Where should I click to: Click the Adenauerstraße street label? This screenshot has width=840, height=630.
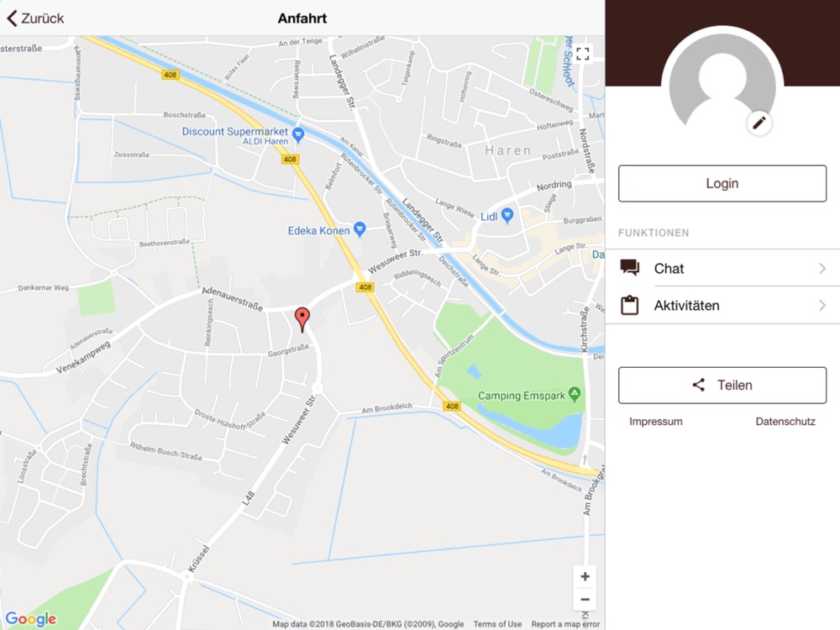[x=233, y=299]
